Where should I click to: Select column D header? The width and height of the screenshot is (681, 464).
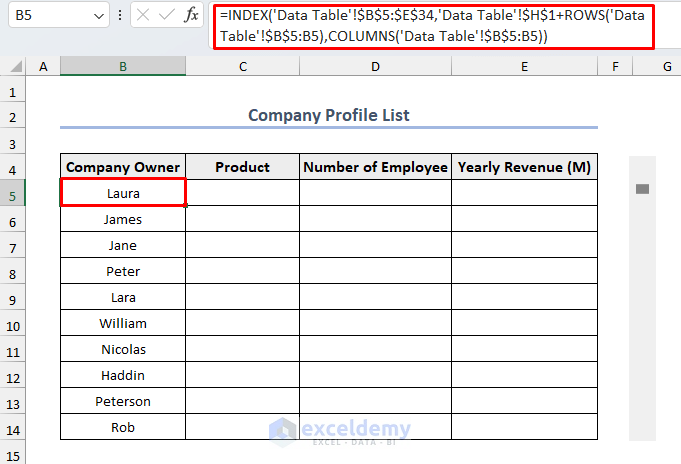tap(375, 66)
